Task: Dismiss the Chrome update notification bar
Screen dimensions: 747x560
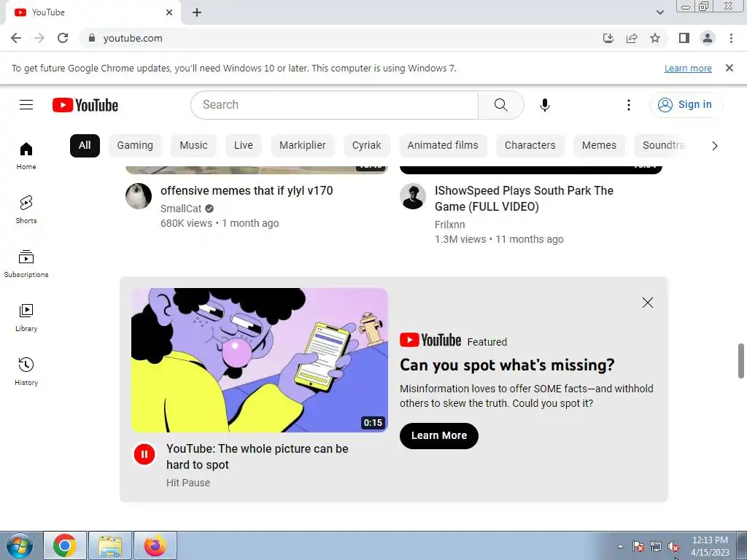Action: 729,68
